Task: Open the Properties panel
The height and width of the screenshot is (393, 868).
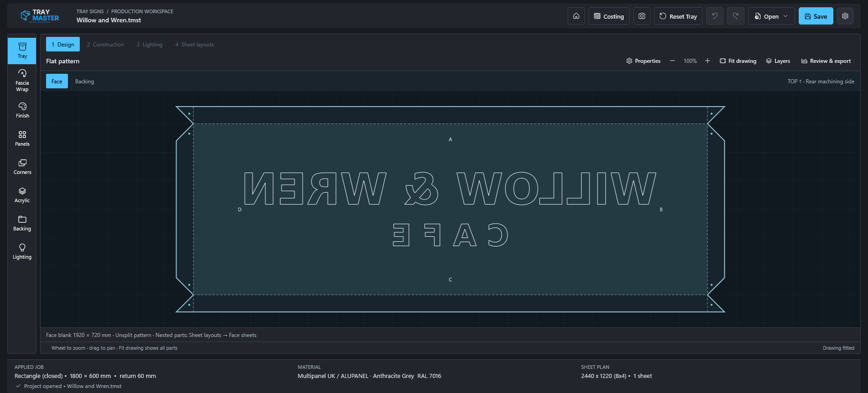Action: (643, 61)
